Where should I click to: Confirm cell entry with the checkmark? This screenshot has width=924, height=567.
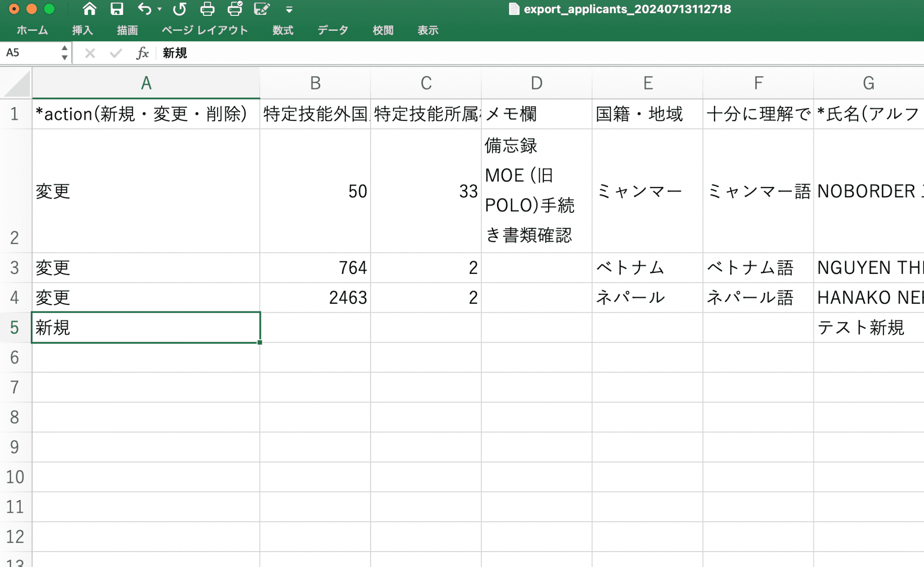(115, 53)
